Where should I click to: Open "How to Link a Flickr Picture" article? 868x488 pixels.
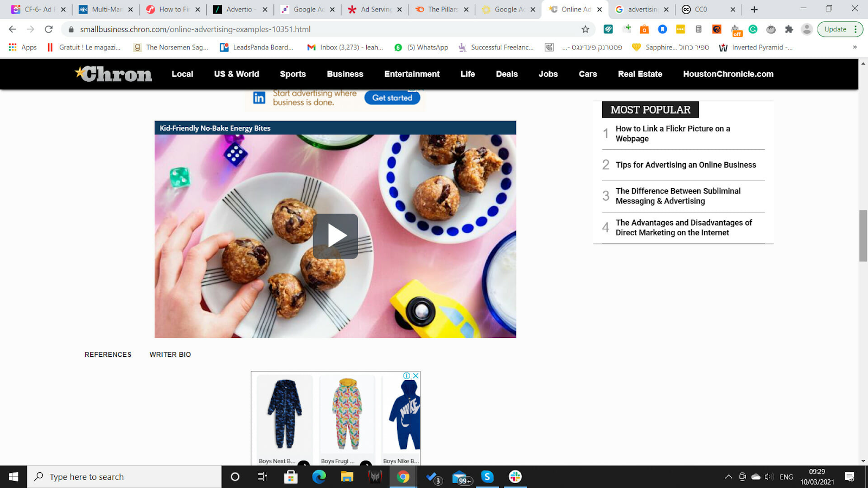pos(673,133)
